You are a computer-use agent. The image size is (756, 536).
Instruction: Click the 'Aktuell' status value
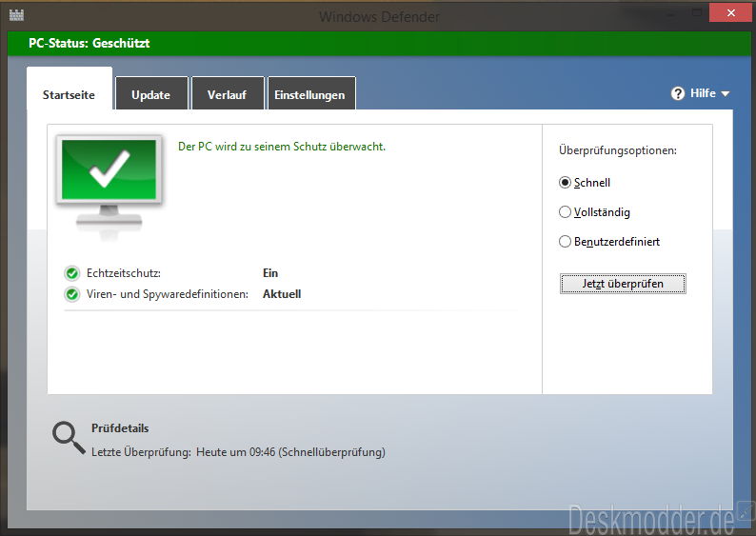[282, 294]
